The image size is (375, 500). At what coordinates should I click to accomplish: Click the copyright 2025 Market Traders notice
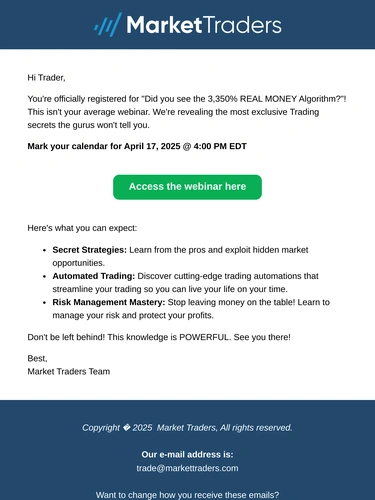pyautogui.click(x=187, y=428)
